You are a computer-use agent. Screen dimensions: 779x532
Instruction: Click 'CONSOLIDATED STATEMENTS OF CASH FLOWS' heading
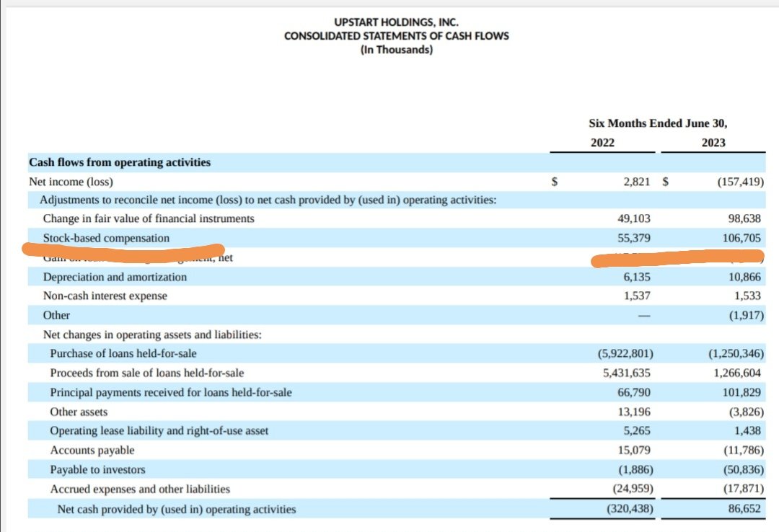[397, 36]
